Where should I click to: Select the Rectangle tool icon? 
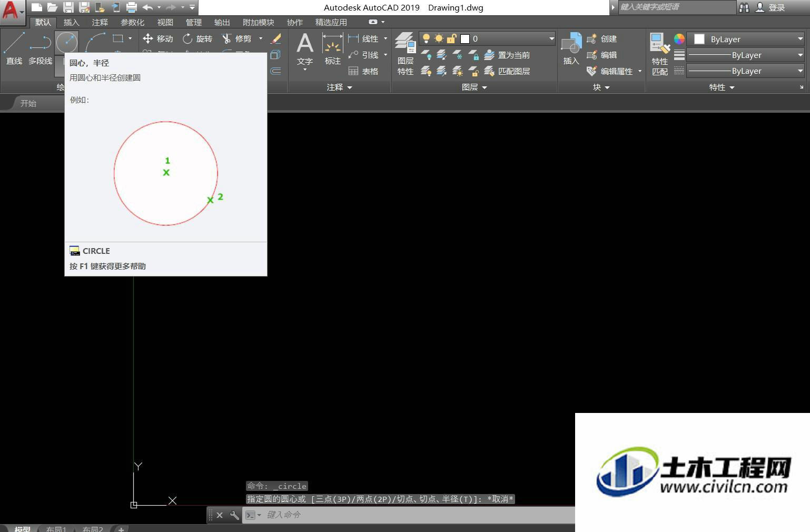click(118, 38)
